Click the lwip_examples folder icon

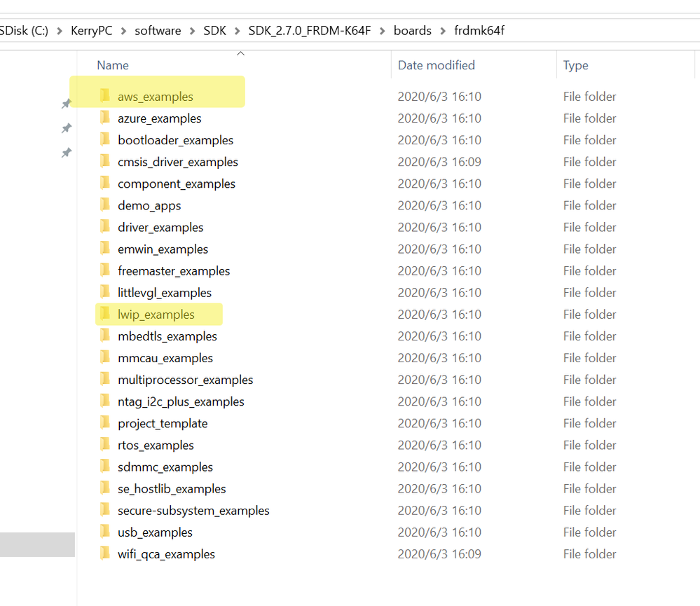coord(105,314)
